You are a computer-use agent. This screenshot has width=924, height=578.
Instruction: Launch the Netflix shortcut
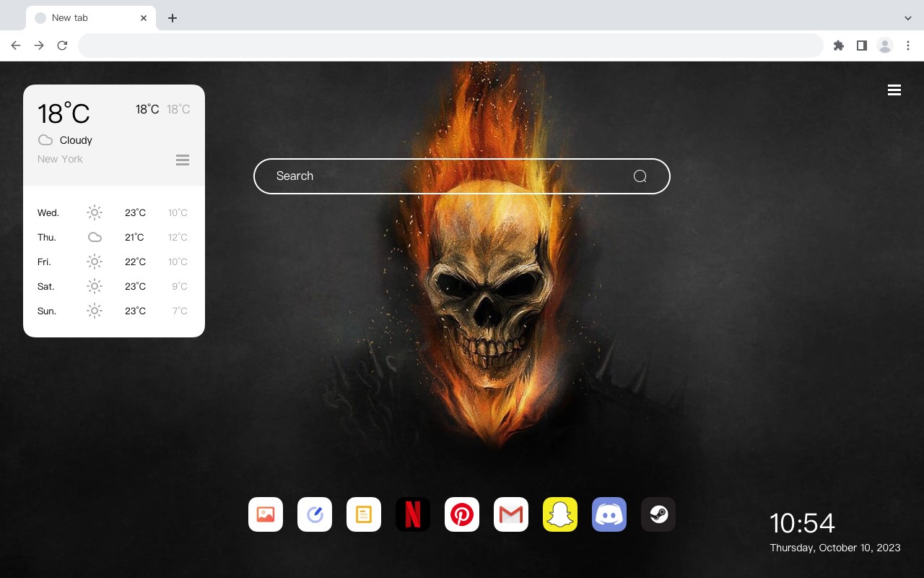click(413, 514)
